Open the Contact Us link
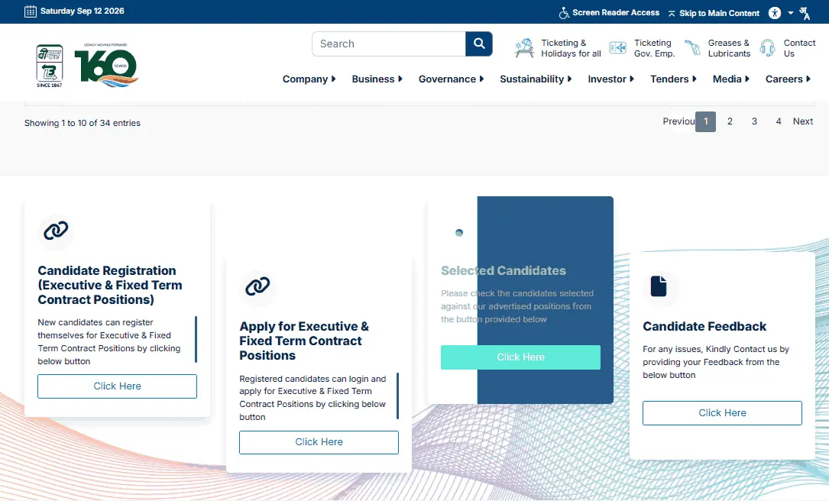Screen dimensions: 829x504 click(799, 48)
